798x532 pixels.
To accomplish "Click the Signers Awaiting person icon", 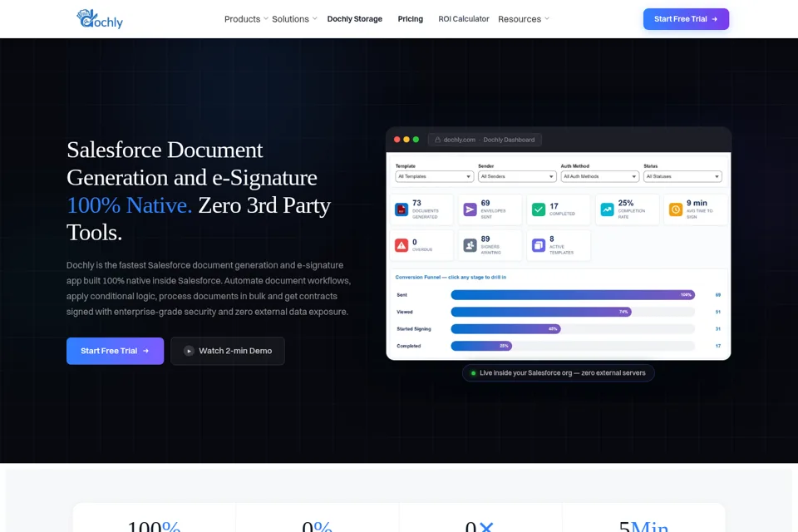I will click(x=470, y=245).
